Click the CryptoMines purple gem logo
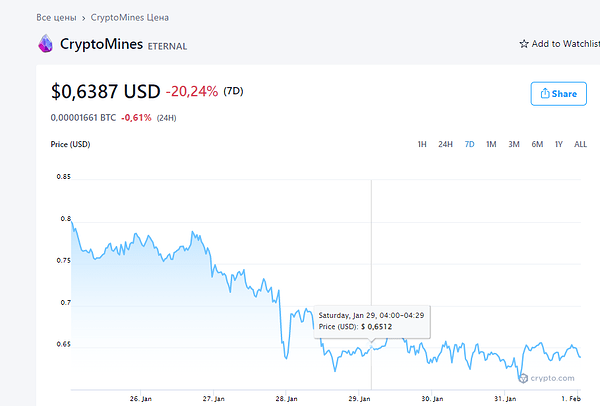 click(x=46, y=43)
